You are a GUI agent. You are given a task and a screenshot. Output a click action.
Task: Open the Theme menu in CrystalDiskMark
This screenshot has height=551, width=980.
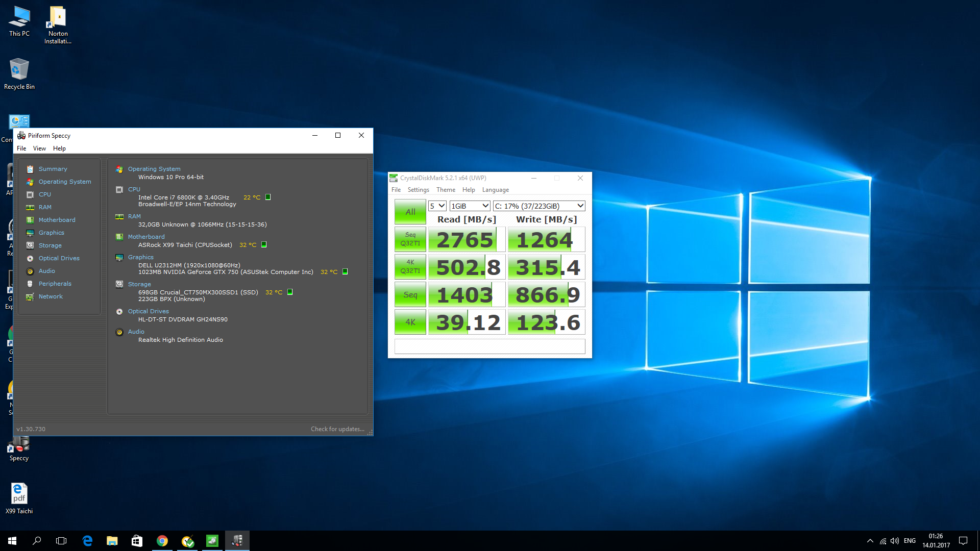(x=445, y=190)
